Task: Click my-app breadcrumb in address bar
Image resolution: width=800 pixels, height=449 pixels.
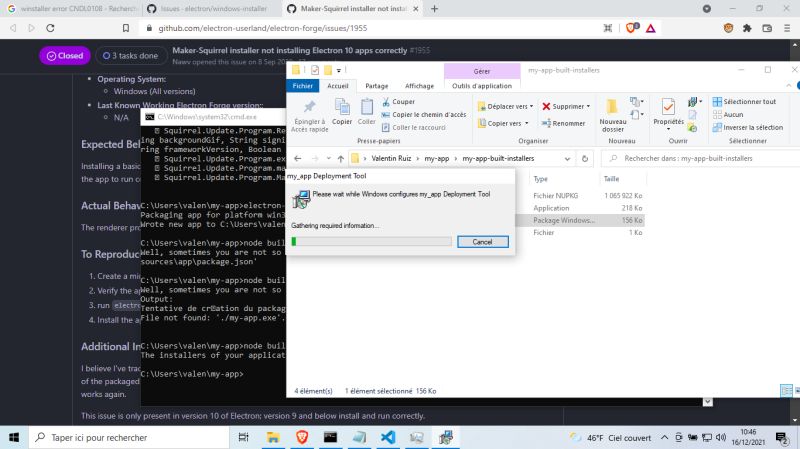Action: pyautogui.click(x=437, y=159)
